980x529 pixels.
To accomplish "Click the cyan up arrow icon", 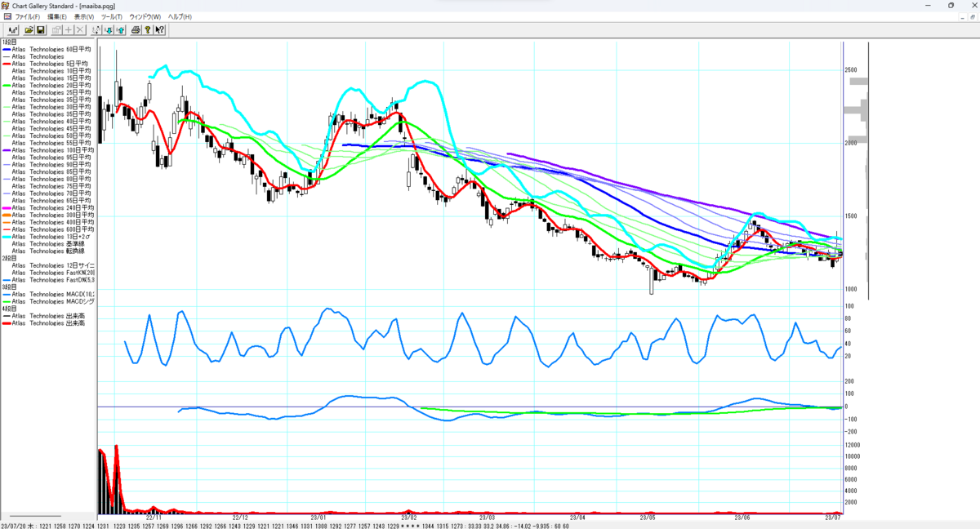I will click(120, 30).
